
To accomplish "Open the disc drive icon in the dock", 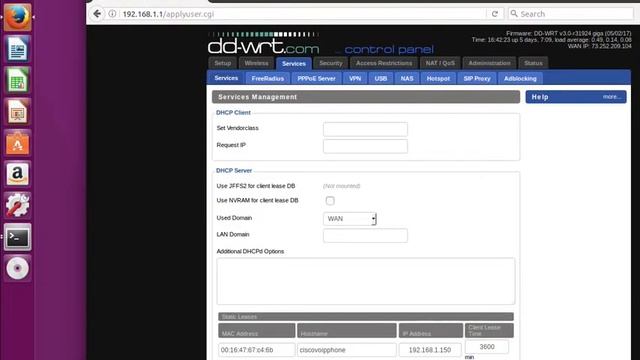I will click(18, 268).
